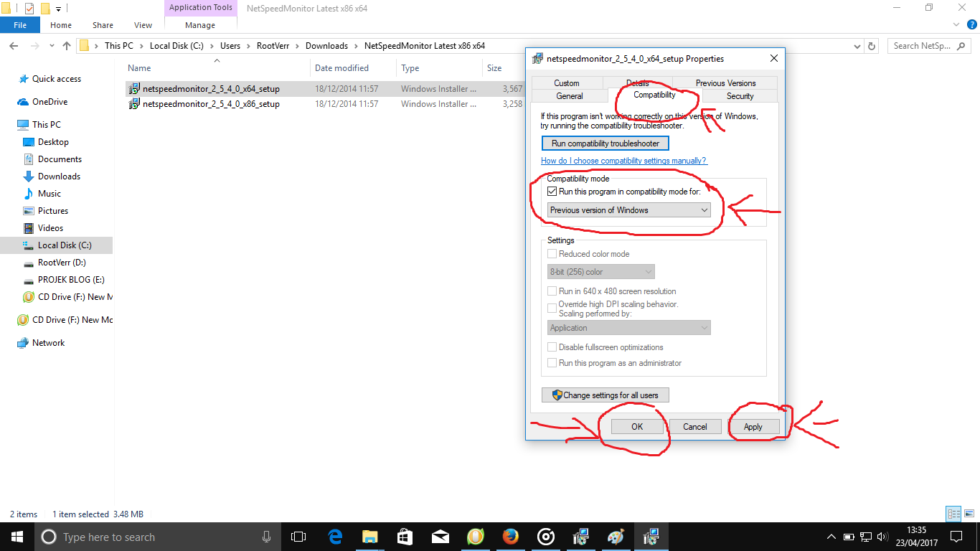Open the Mail app in the taskbar
Screen dimensions: 980x551
point(440,537)
